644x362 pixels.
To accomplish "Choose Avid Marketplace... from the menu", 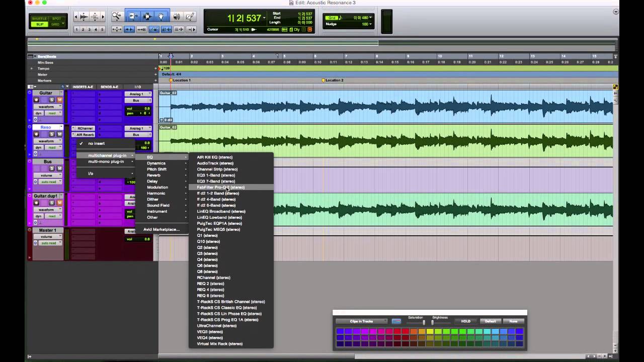I will (x=161, y=229).
